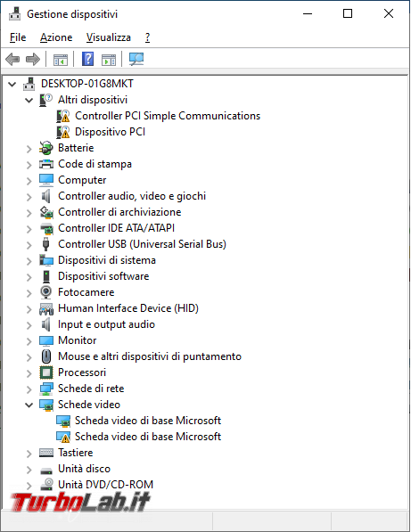Image resolution: width=411 pixels, height=532 pixels.
Task: Select the Code di stampa label
Action: click(95, 164)
